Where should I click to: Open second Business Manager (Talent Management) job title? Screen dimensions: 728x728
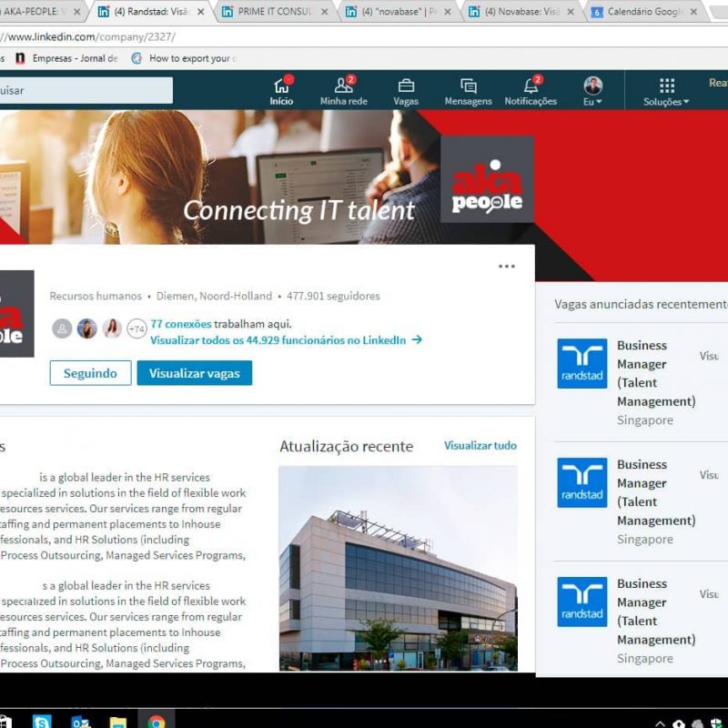[x=656, y=492]
